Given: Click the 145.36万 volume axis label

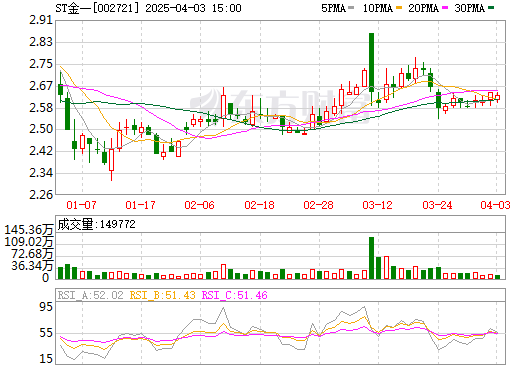Looking at the screenshot, I should [x=29, y=230].
